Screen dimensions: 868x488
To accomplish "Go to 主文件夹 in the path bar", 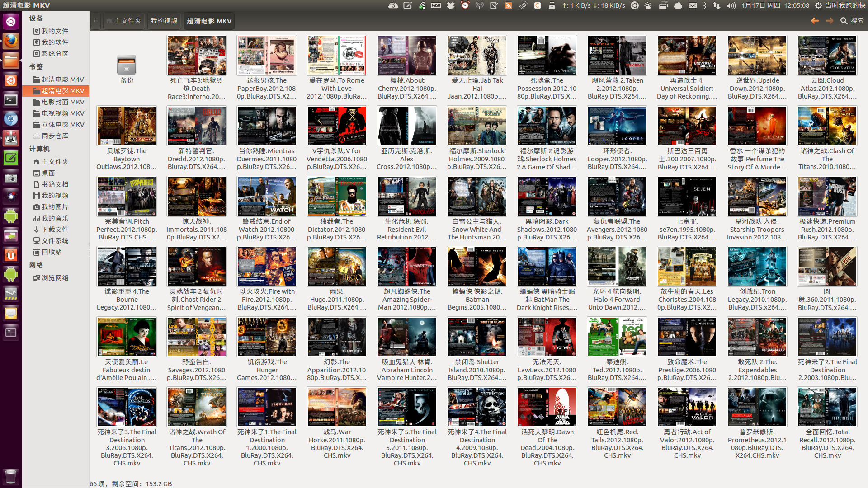I will click(x=123, y=21).
